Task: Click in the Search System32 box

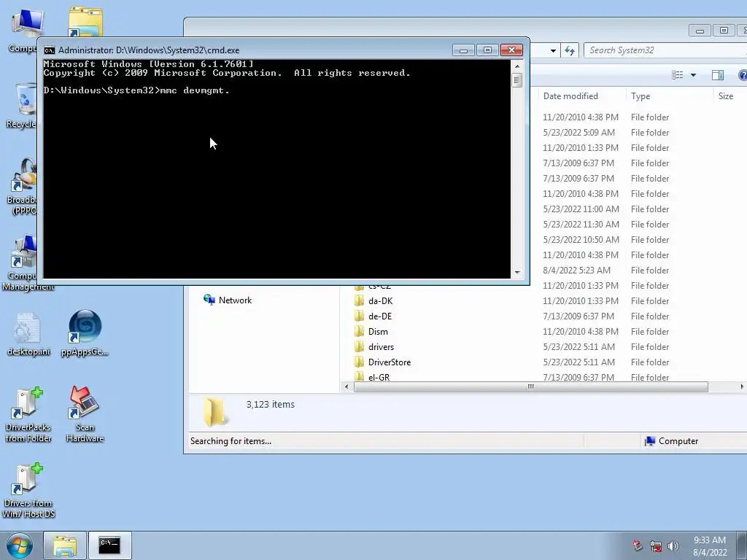Action: pos(665,50)
